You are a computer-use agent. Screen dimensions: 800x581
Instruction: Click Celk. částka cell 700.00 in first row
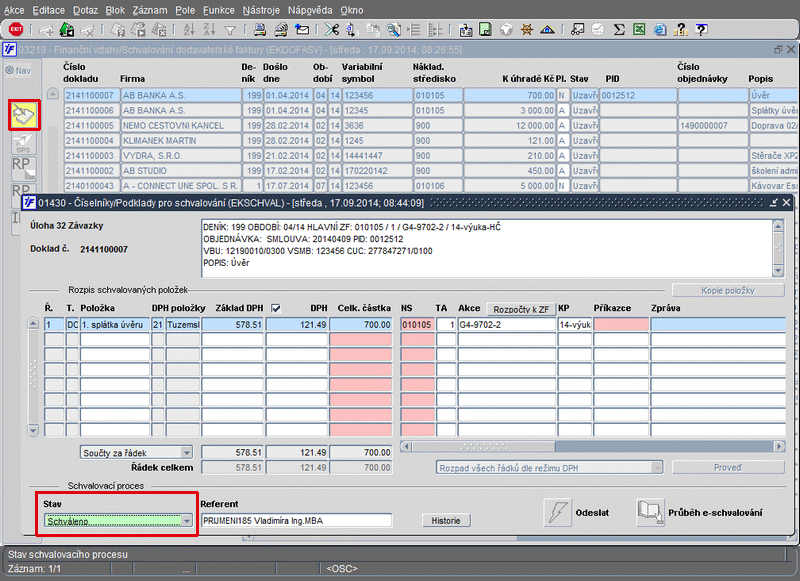pos(361,324)
